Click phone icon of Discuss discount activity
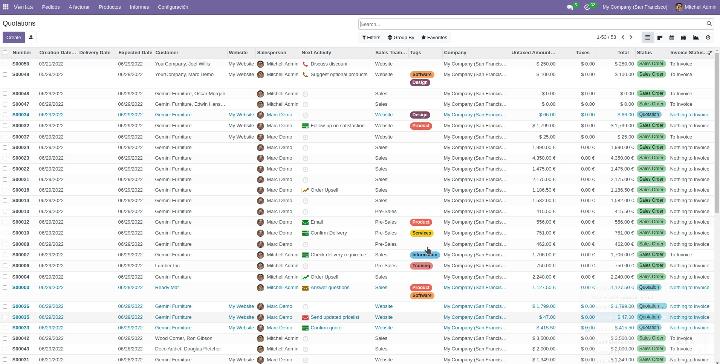 coord(305,64)
